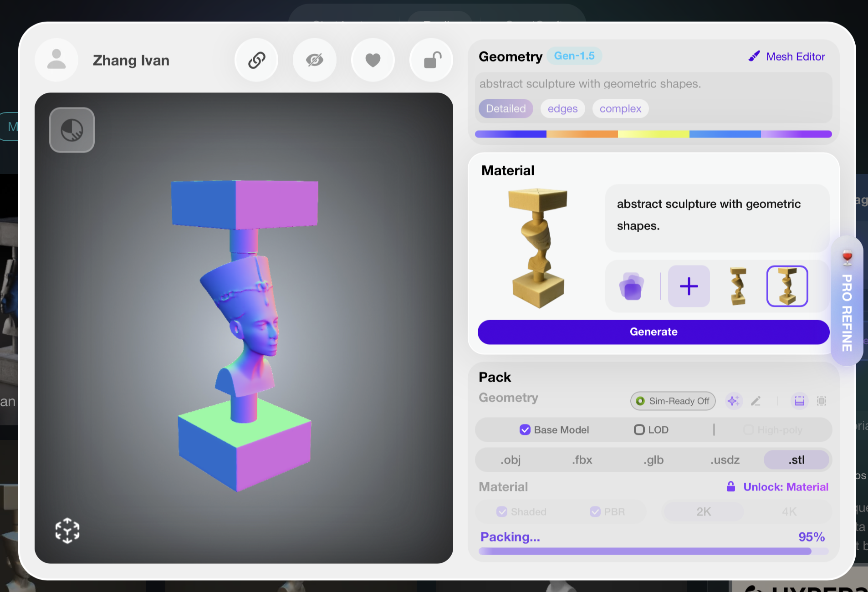
Task: Toggle the hidden-eye visibility button
Action: pyautogui.click(x=315, y=60)
